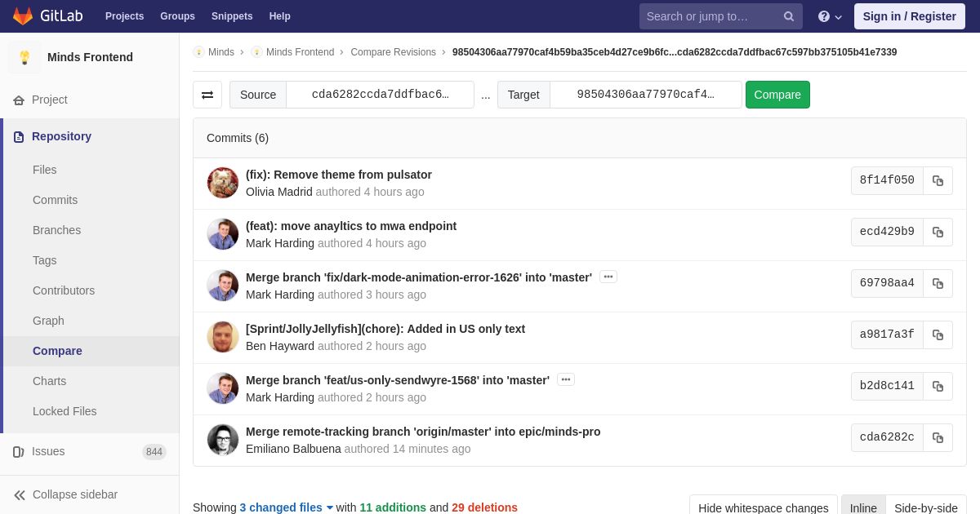Open Locked Files in sidebar

65,411
